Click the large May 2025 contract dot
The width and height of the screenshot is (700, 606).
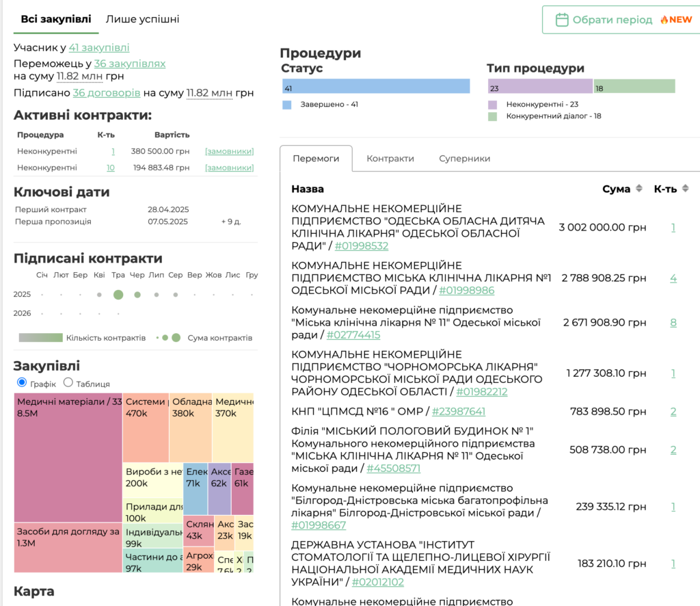[118, 295]
